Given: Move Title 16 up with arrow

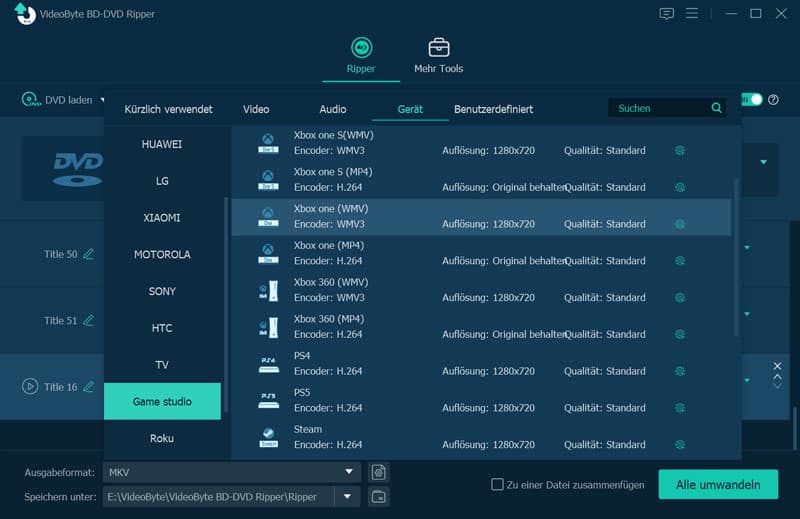Looking at the screenshot, I should point(777,377).
